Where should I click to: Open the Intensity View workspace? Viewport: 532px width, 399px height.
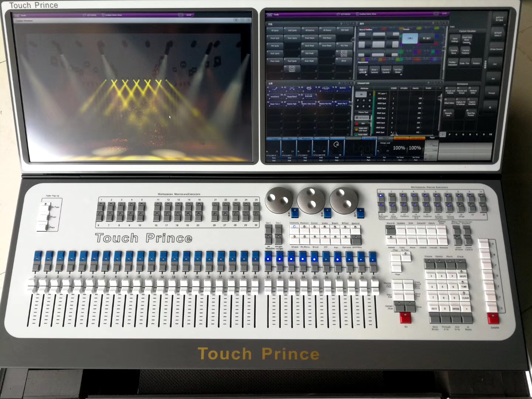click(449, 114)
